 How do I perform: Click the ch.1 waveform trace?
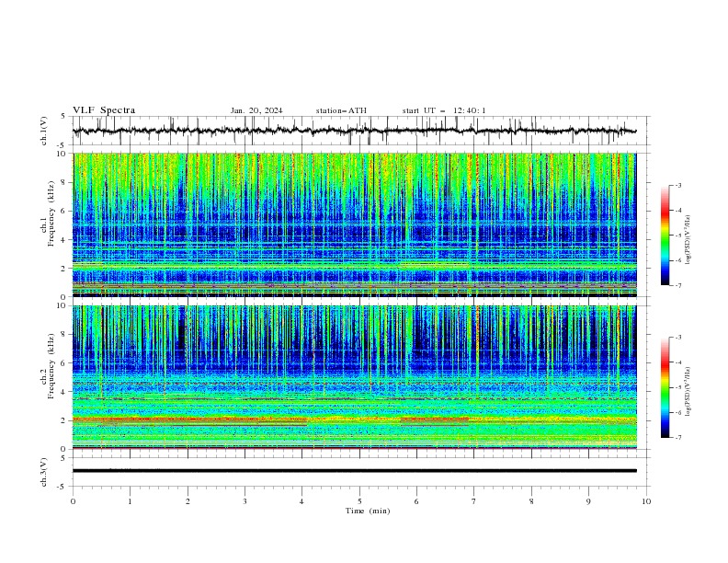point(354,131)
